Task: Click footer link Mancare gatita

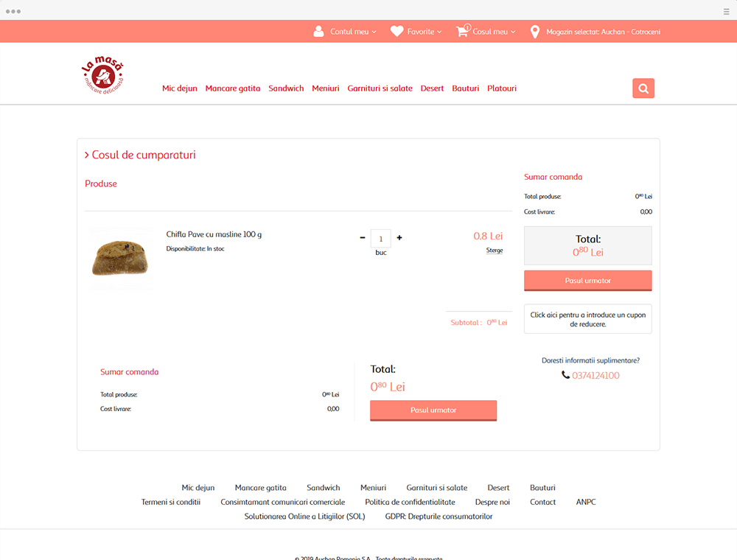Action: pyautogui.click(x=260, y=488)
